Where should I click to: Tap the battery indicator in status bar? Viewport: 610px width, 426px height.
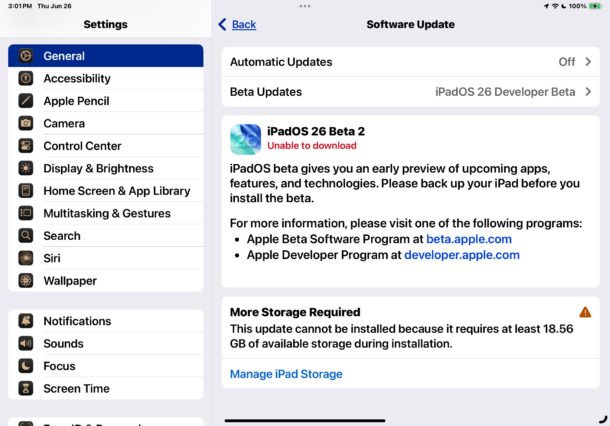point(596,6)
